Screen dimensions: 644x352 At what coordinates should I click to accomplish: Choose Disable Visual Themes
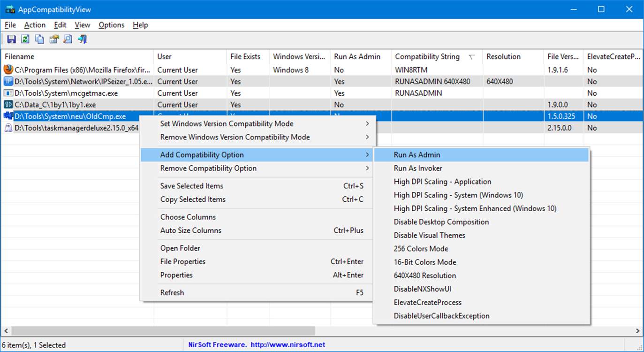click(x=481, y=235)
